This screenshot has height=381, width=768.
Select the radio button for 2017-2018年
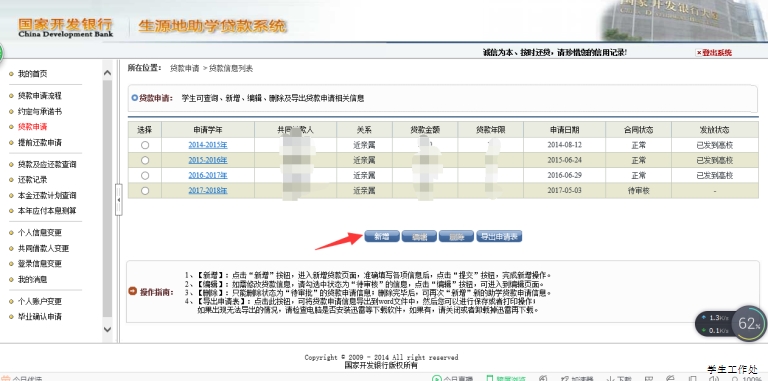pyautogui.click(x=144, y=190)
